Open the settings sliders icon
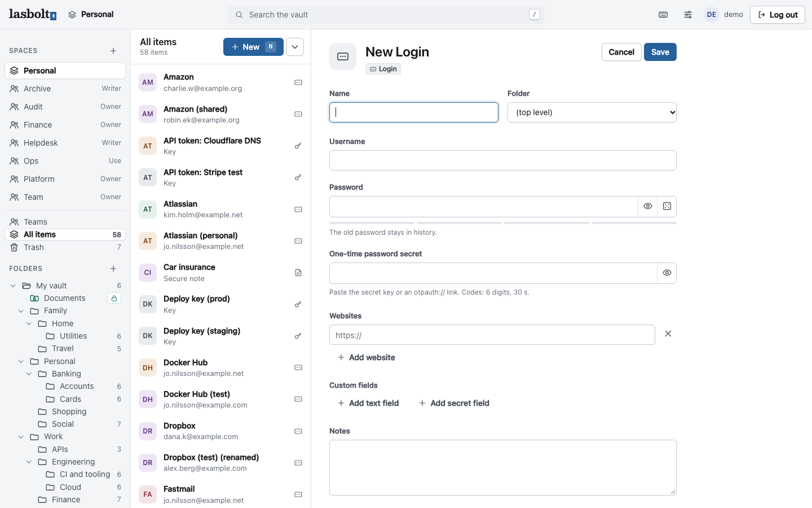The width and height of the screenshot is (812, 508). point(688,15)
